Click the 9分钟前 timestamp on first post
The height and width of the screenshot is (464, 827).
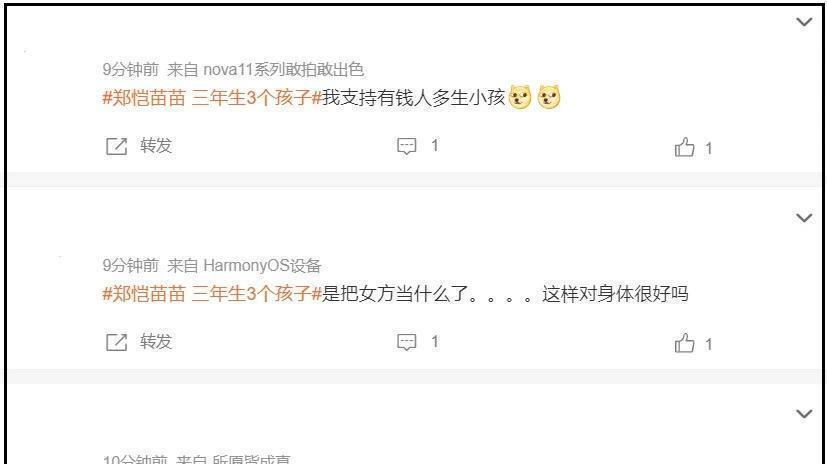[130, 69]
